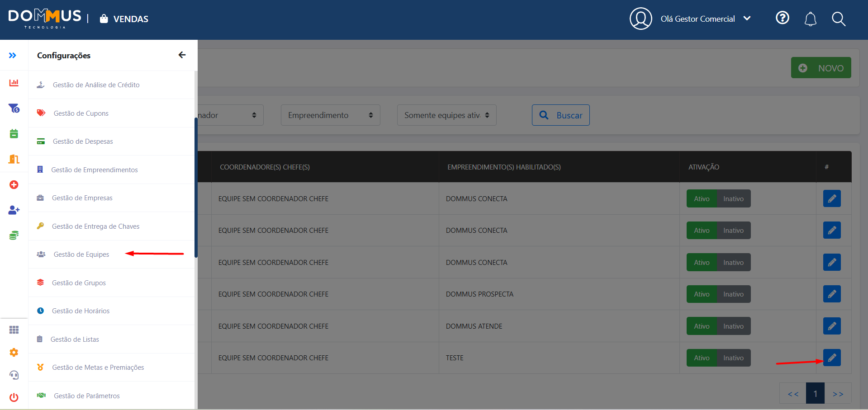868x410 pixels.
Task: Expand sidebar with double chevron icon
Action: [x=13, y=55]
